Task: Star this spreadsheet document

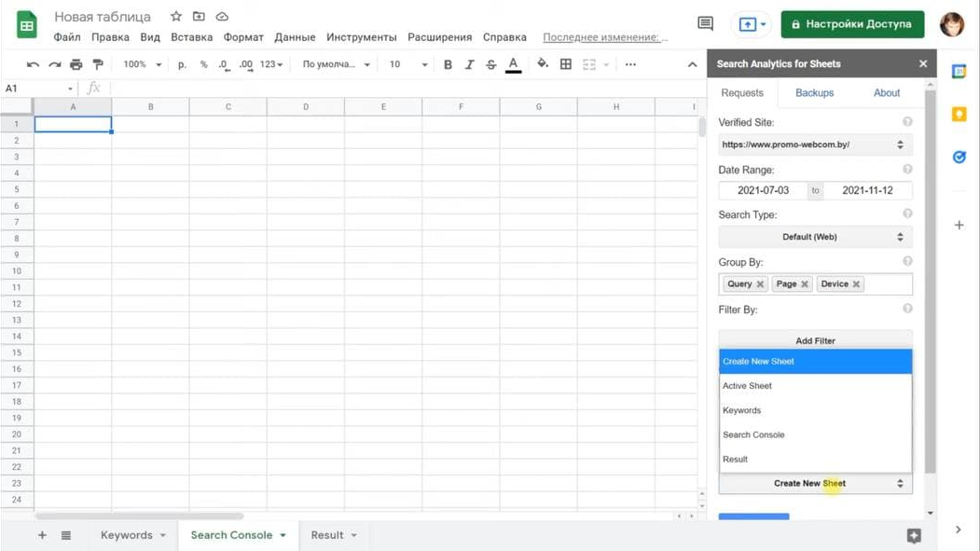Action: click(176, 17)
